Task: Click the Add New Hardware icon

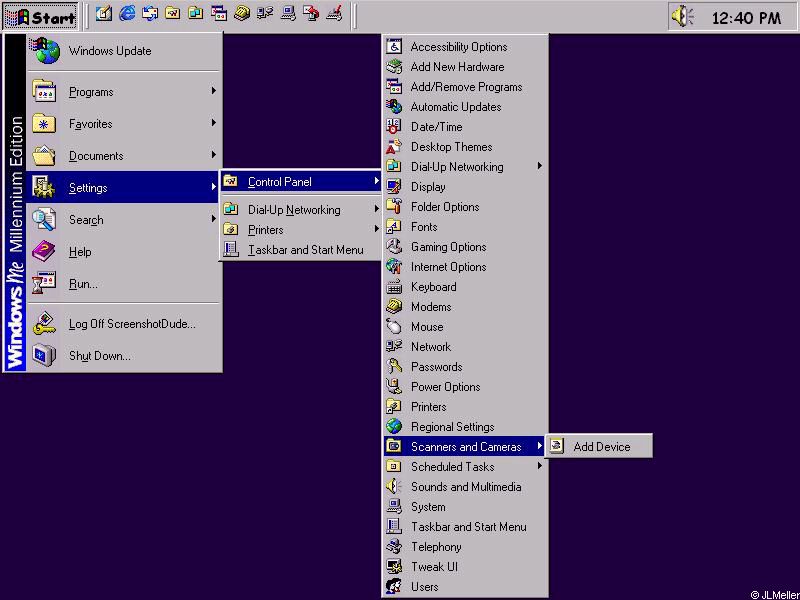Action: 394,66
